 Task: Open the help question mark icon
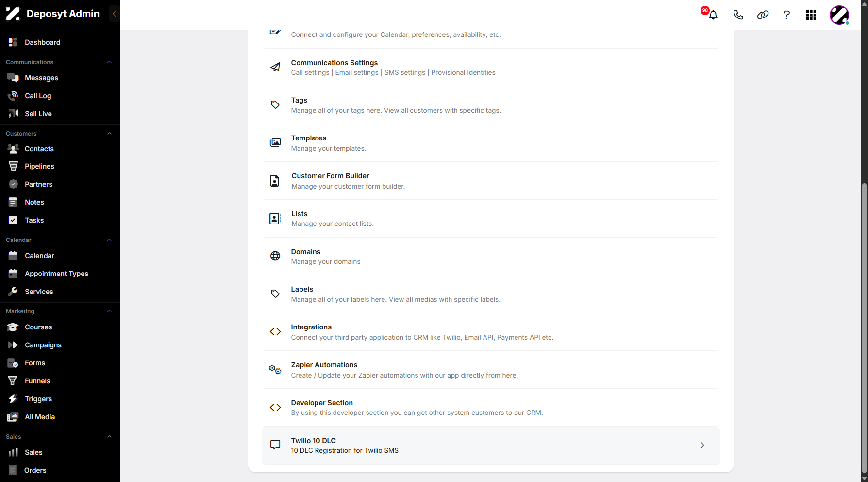786,15
